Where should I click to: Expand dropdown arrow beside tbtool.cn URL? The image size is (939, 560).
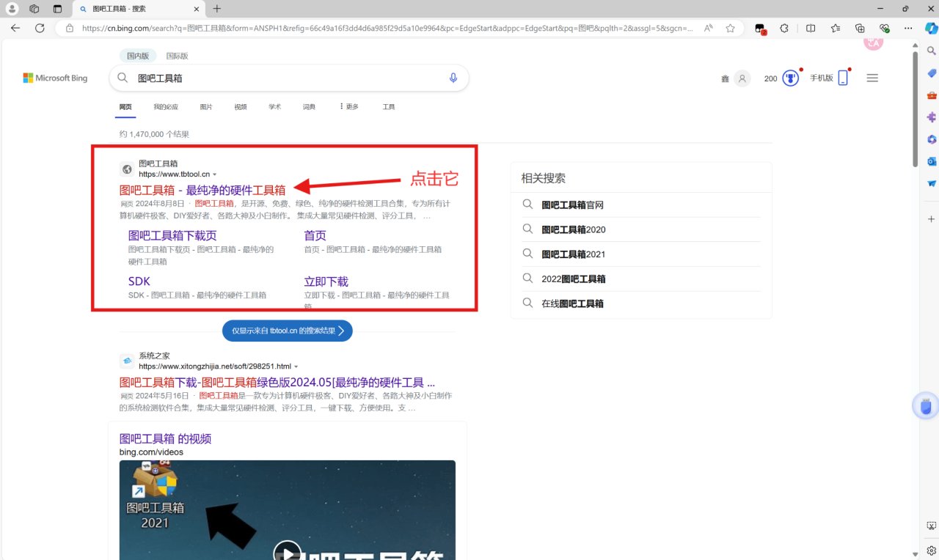point(215,174)
